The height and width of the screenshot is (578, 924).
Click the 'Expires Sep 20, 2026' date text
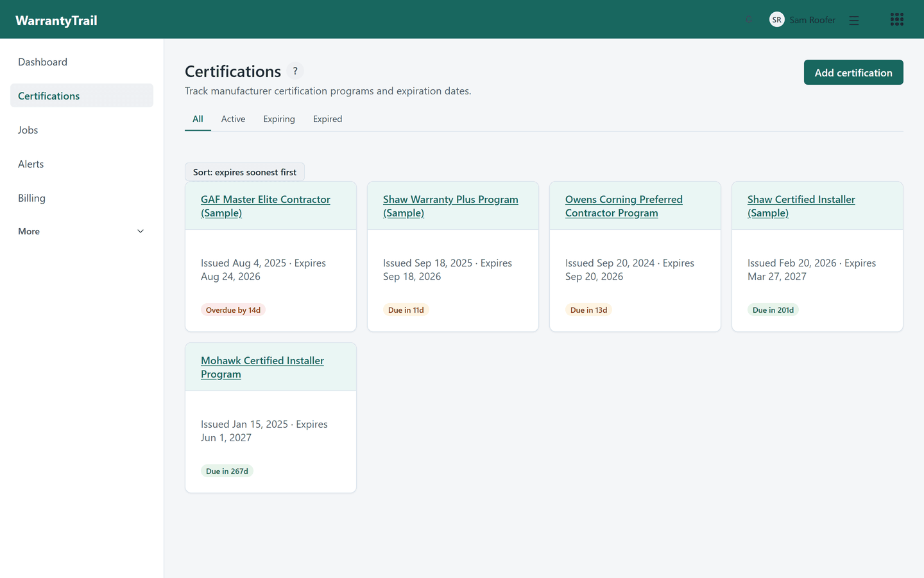(630, 270)
